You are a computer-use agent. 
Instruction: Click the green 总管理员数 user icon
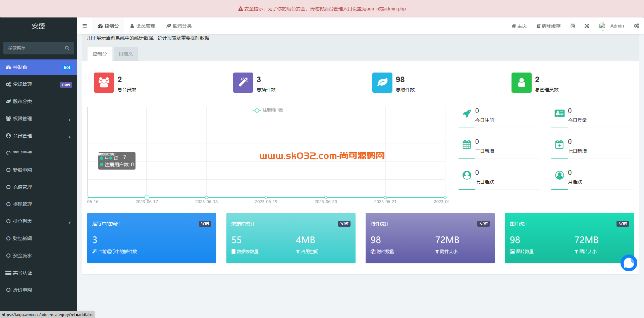[x=522, y=83]
